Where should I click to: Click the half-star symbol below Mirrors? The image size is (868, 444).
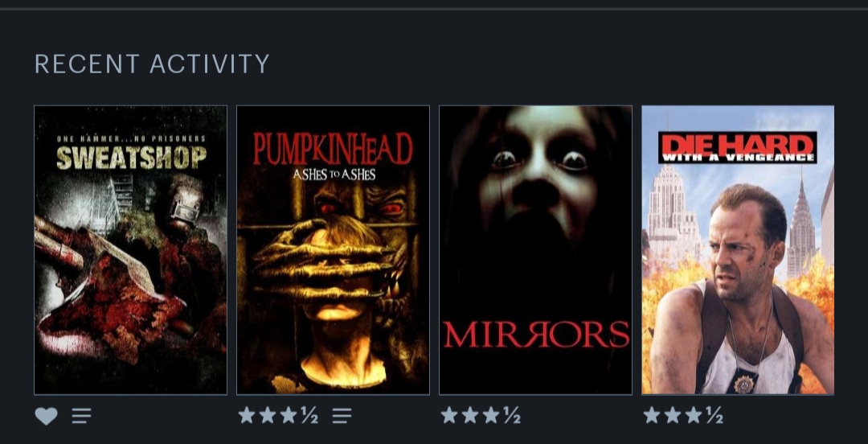[512, 415]
